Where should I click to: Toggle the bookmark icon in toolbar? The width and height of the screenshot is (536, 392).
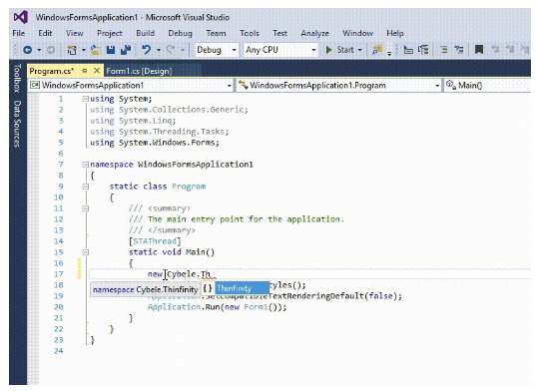pos(479,50)
